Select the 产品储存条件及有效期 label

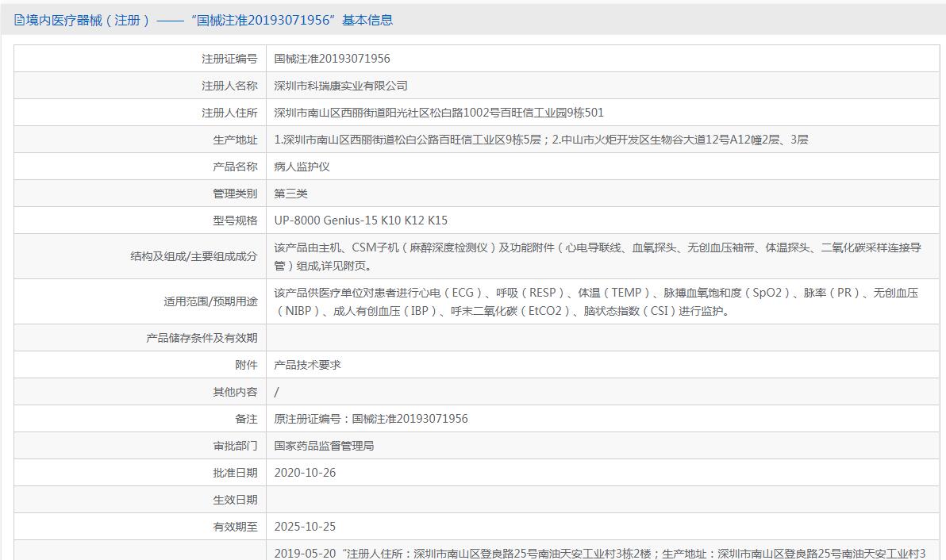(202, 338)
